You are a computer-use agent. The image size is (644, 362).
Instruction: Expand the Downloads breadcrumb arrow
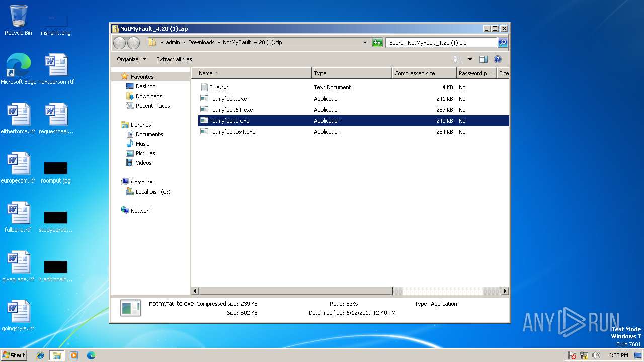tap(219, 43)
